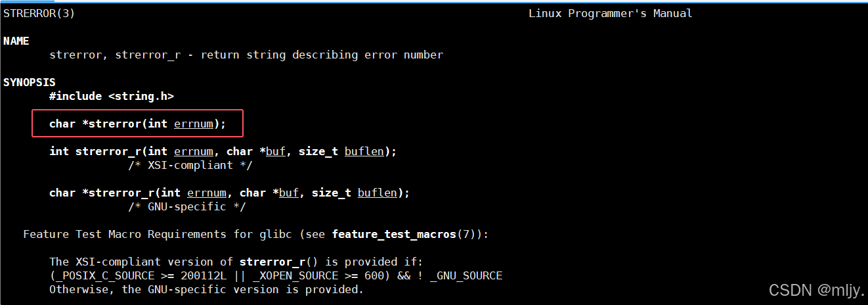Click the GNU-specific comment

pos(187,206)
